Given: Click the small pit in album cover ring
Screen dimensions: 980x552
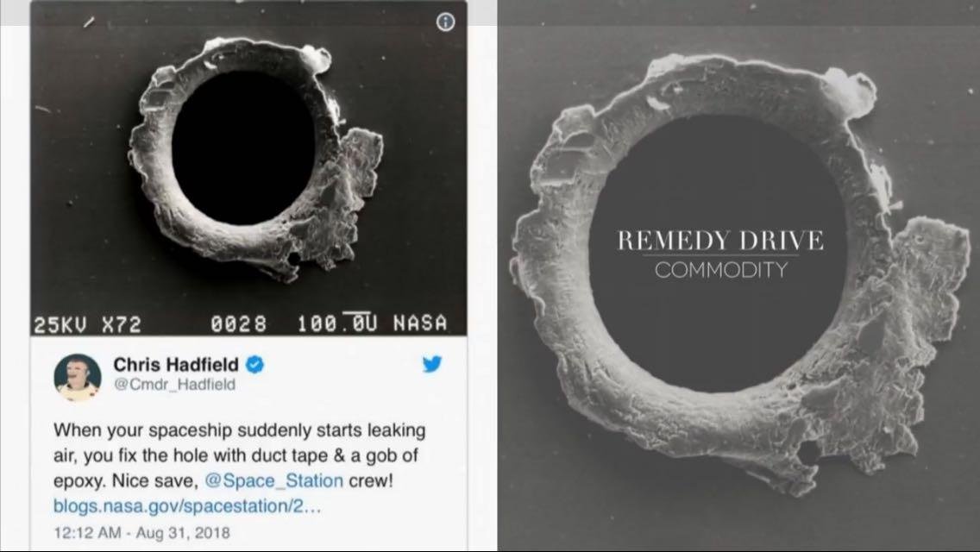Looking at the screenshot, I should click(810, 453).
